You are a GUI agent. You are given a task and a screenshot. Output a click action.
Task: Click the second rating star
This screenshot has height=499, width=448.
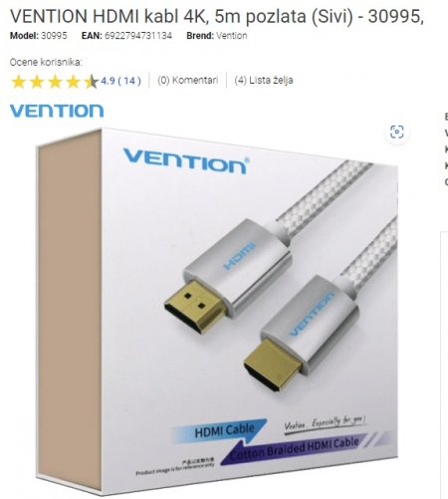tap(37, 82)
